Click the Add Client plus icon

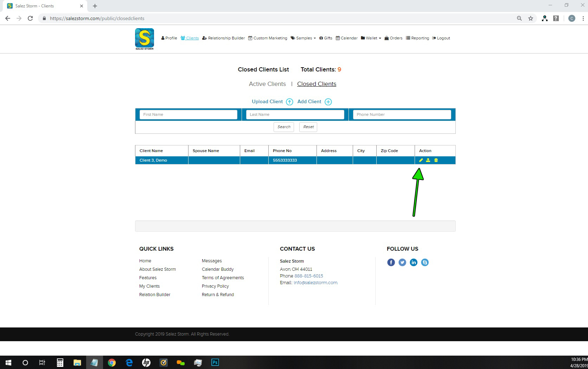point(328,102)
